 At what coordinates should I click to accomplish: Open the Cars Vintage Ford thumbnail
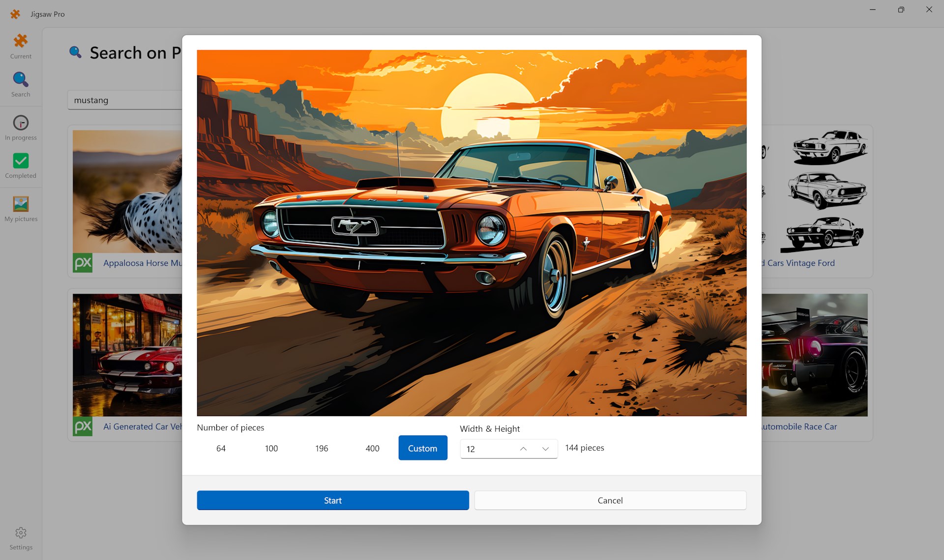pos(816,192)
